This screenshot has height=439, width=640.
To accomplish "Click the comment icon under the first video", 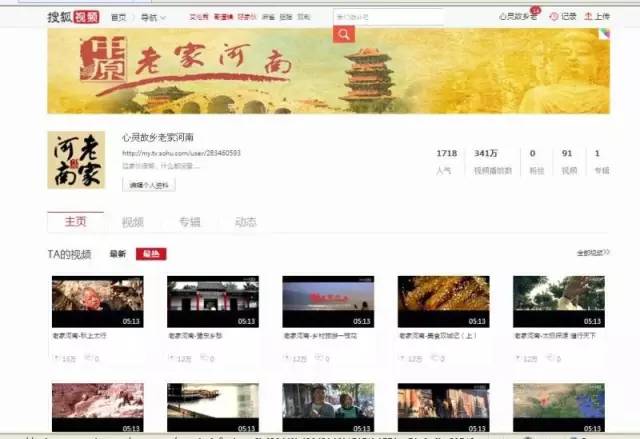I will click(x=88, y=358).
